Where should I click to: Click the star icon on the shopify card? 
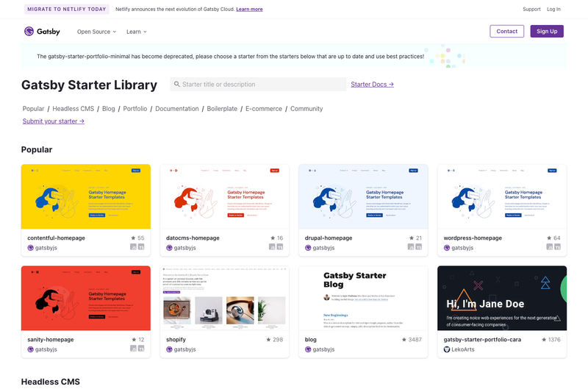point(268,340)
